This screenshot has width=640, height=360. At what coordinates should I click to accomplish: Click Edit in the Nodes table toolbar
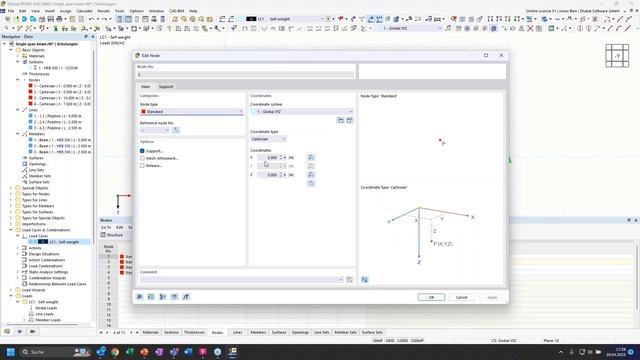[120, 227]
